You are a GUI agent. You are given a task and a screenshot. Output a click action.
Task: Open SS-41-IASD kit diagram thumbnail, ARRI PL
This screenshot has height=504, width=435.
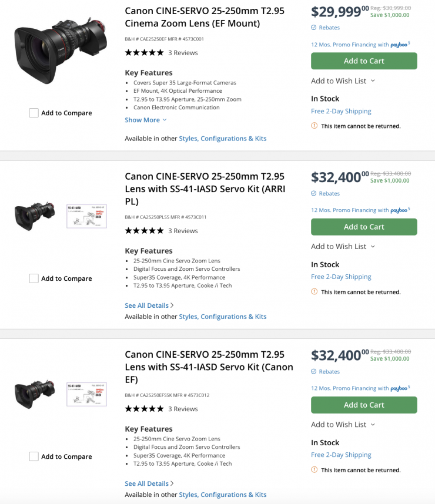click(x=86, y=216)
